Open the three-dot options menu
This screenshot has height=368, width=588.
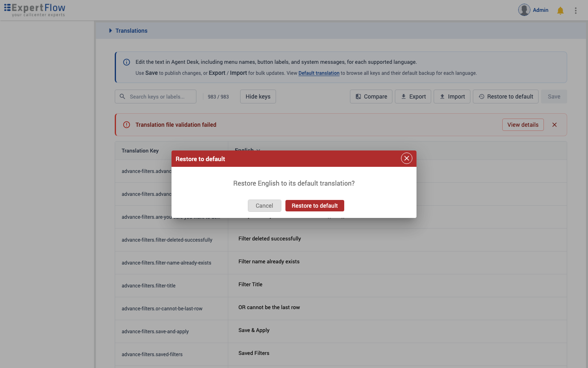[576, 11]
